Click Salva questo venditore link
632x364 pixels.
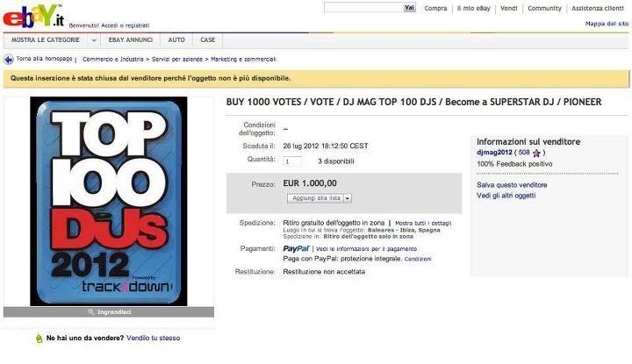point(512,185)
